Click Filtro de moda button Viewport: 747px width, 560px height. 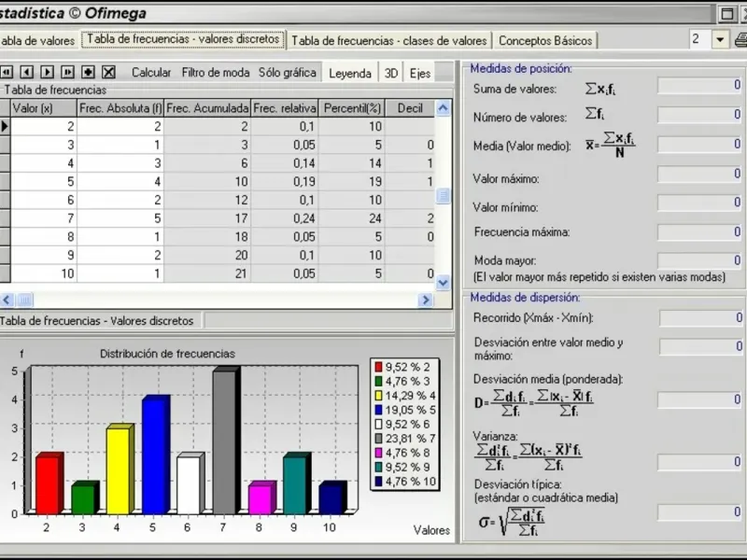coord(216,73)
